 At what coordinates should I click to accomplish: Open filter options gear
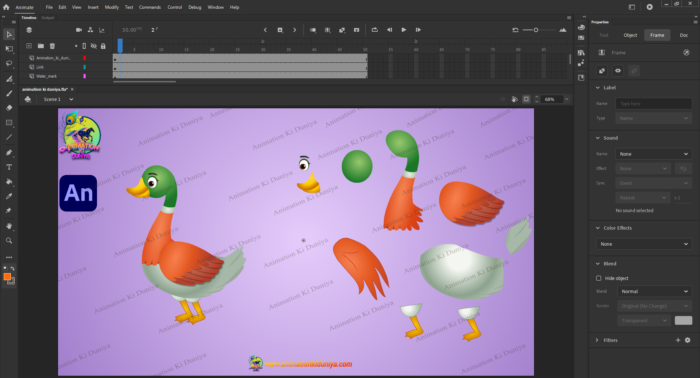[x=688, y=340]
